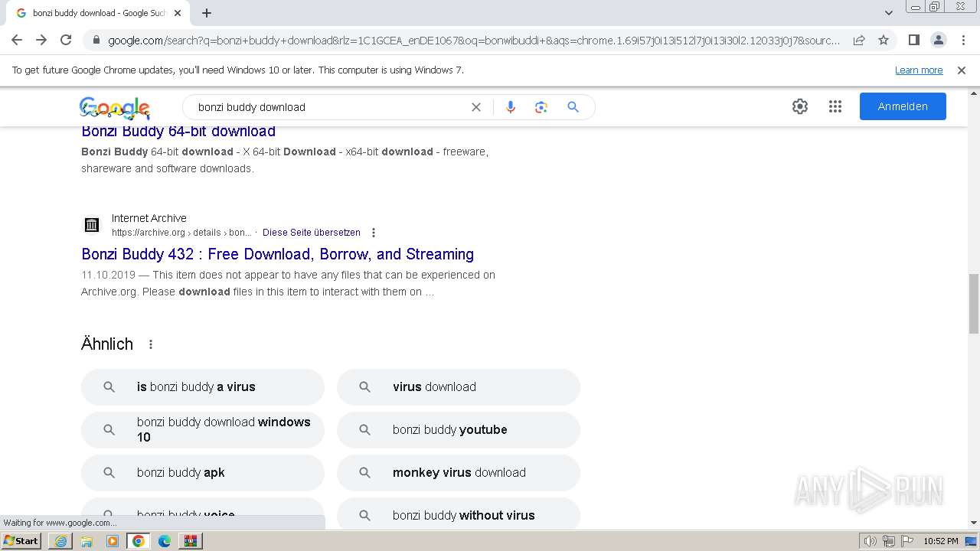Click the Action Center flag icon
Screen dimensions: 980x551
[906, 541]
